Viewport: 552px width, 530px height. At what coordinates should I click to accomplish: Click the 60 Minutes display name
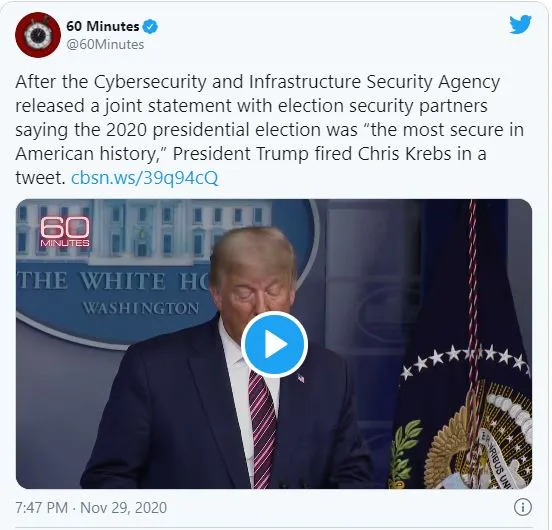[x=103, y=26]
